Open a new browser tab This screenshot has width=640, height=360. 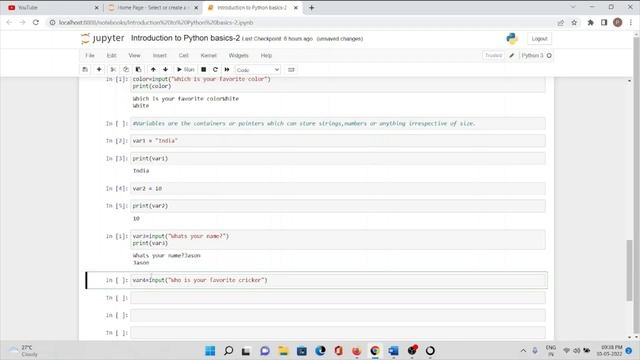coord(311,8)
